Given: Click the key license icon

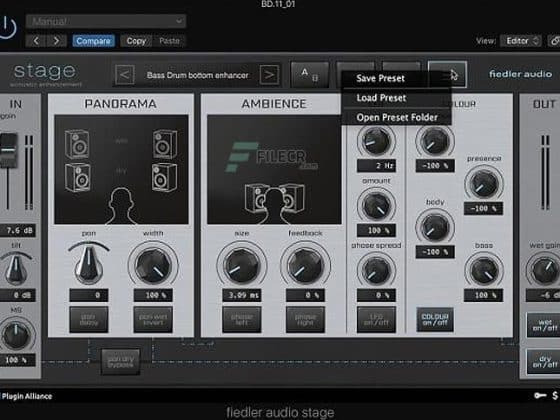Looking at the screenshot, I should [x=540, y=395].
